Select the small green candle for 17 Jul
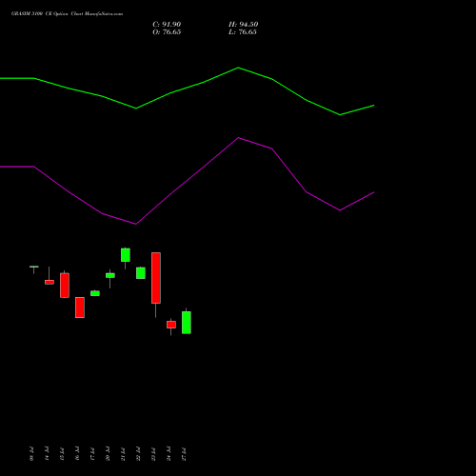 [x=95, y=293]
